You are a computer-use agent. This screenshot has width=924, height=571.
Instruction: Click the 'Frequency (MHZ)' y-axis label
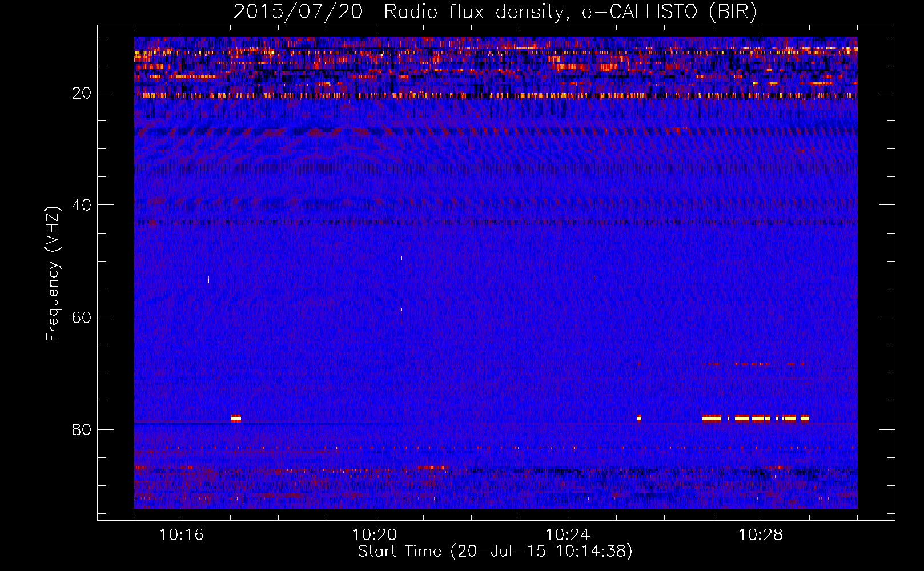point(53,274)
